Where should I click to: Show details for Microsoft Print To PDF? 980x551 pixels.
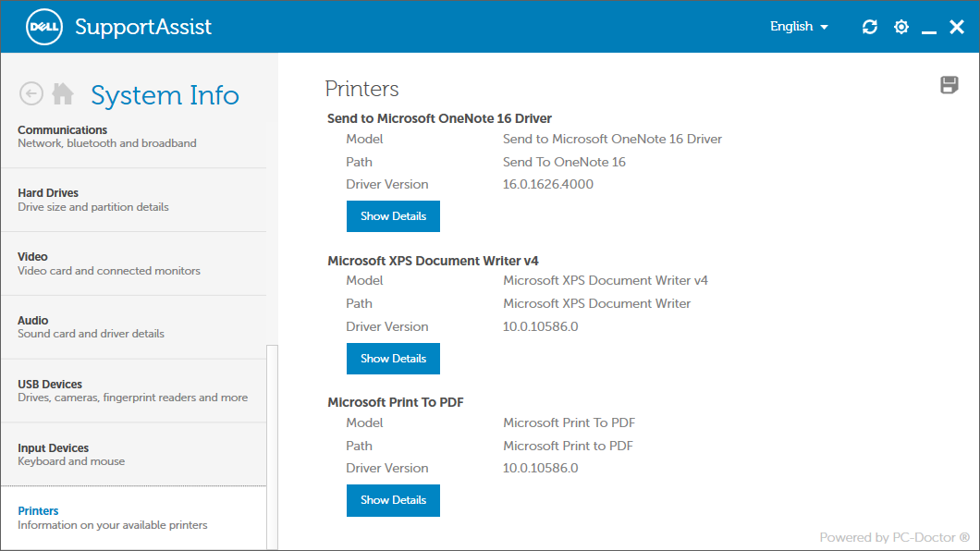coord(393,500)
